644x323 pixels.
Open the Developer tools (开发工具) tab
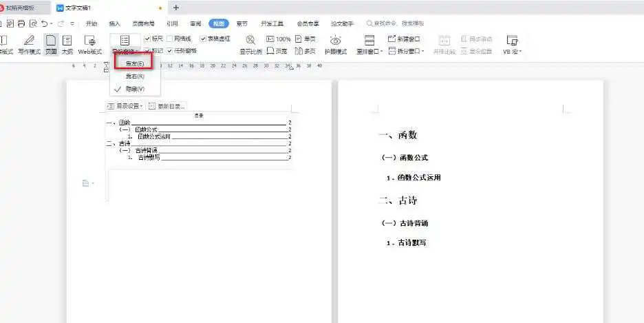click(272, 24)
